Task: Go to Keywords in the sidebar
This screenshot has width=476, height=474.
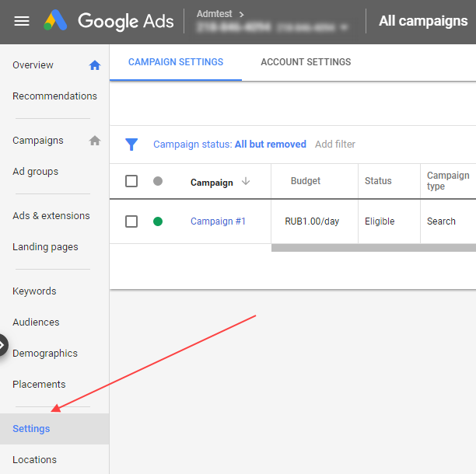Action: (34, 291)
